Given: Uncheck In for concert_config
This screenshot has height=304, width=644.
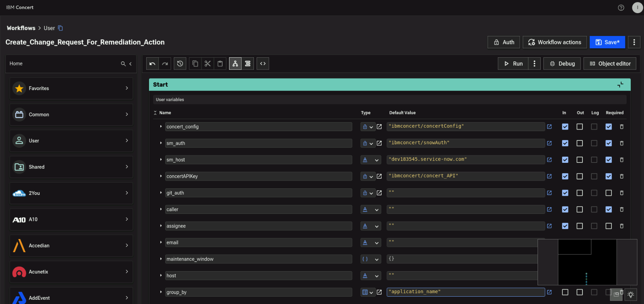Looking at the screenshot, I should tap(565, 126).
